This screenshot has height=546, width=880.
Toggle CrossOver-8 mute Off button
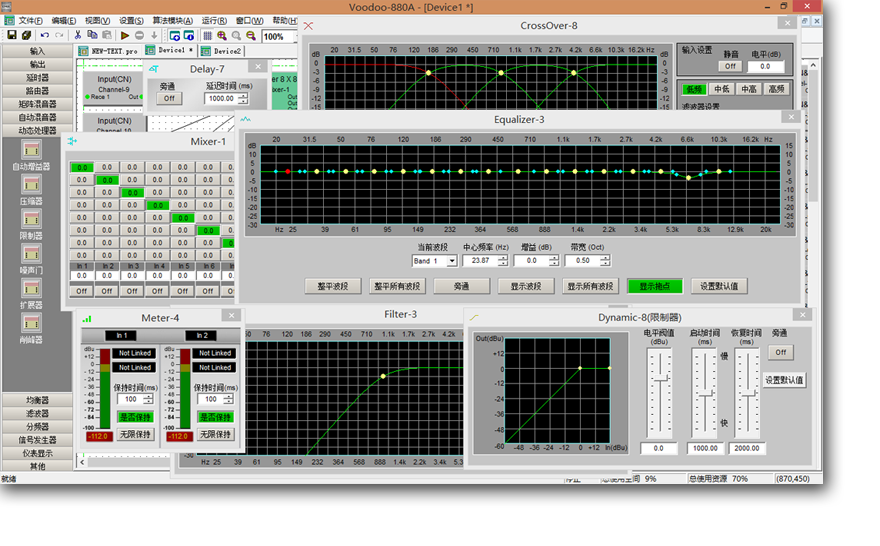730,66
